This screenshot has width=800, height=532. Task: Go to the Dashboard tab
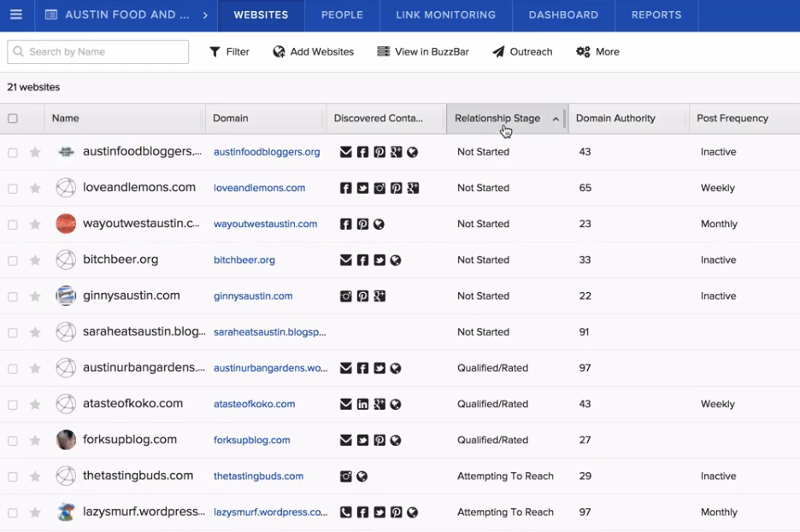(563, 15)
